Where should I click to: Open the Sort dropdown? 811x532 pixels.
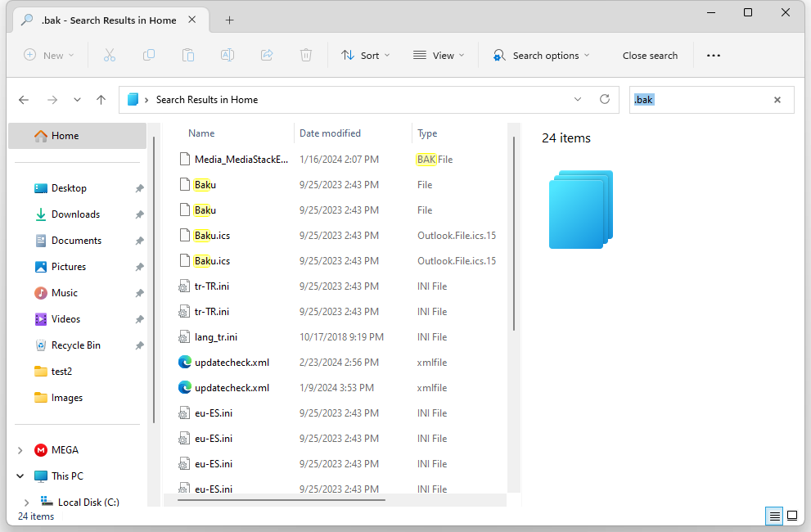click(x=366, y=55)
